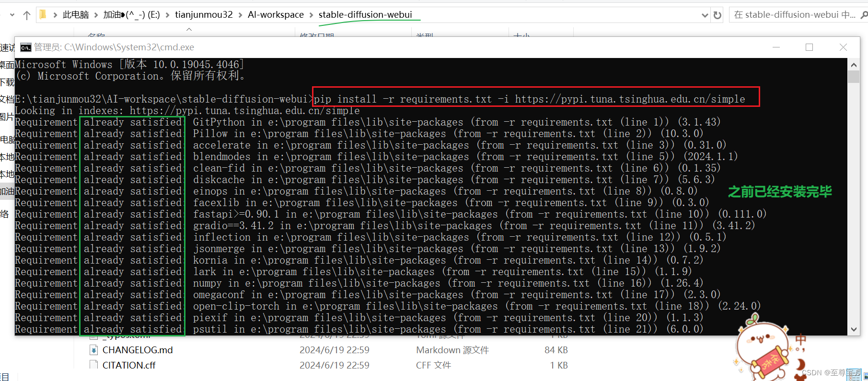Click the Looking in indexes line

click(187, 111)
